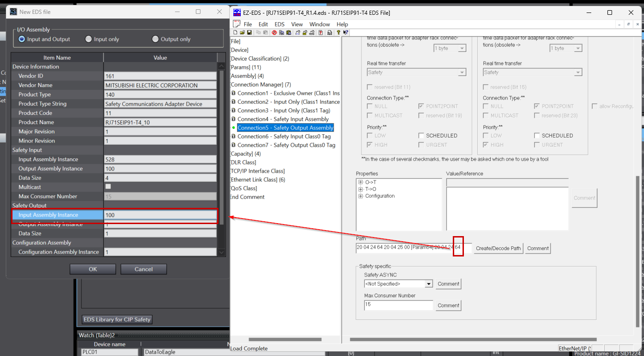This screenshot has width=644, height=356.
Task: Click OK in New EDS file dialog
Action: point(93,269)
